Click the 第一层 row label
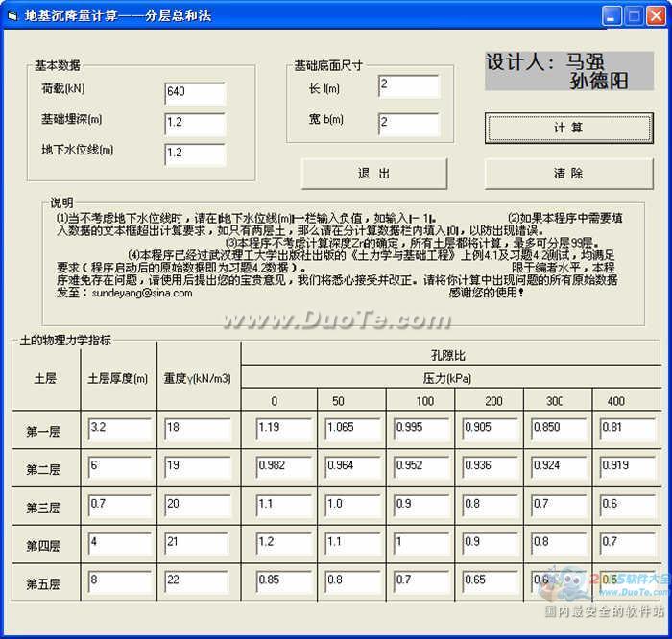Image resolution: width=672 pixels, height=639 pixels. 43,432
